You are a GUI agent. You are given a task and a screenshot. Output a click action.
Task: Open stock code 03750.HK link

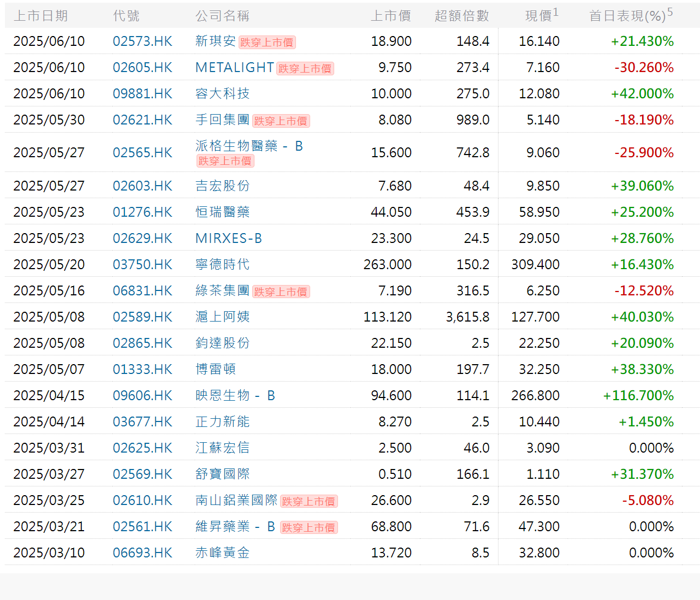(x=143, y=265)
